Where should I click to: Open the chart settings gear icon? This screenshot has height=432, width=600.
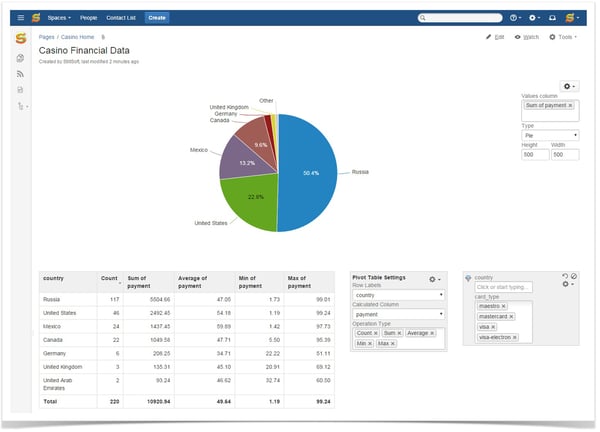point(569,87)
